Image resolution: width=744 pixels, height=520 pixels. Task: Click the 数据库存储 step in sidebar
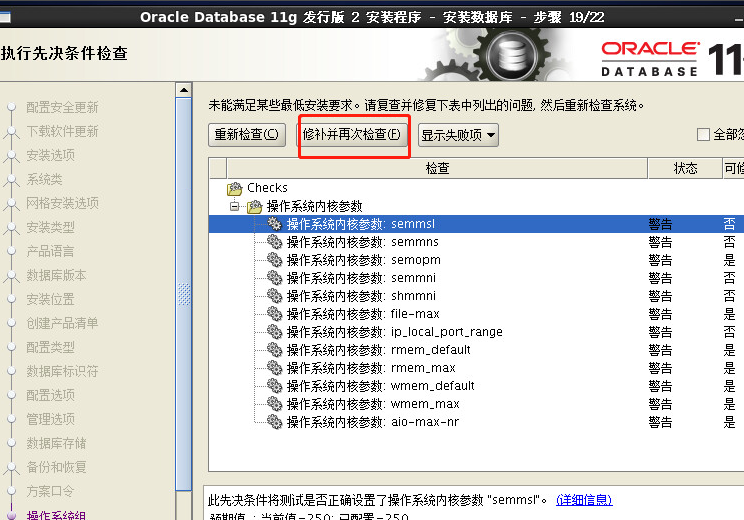coord(56,443)
